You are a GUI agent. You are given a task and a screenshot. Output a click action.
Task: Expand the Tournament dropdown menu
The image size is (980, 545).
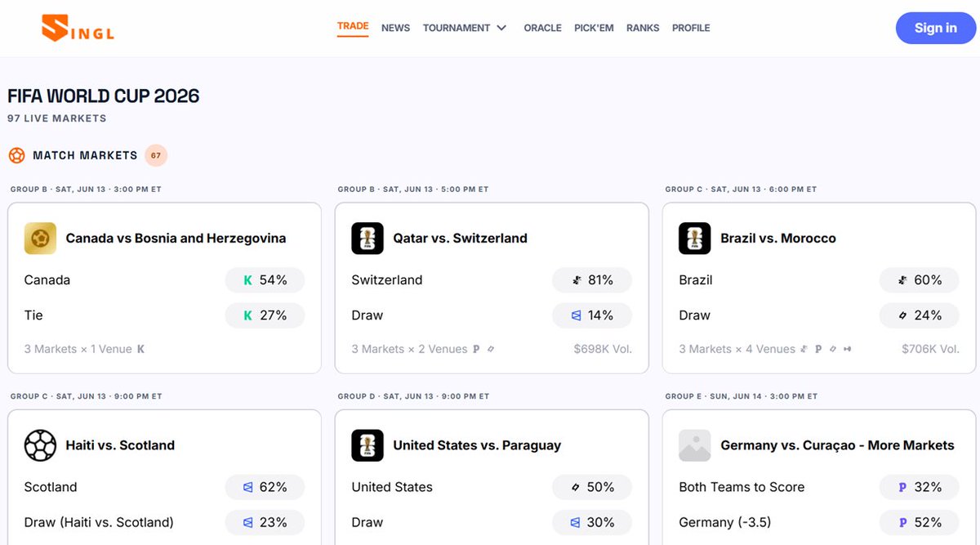pyautogui.click(x=465, y=28)
